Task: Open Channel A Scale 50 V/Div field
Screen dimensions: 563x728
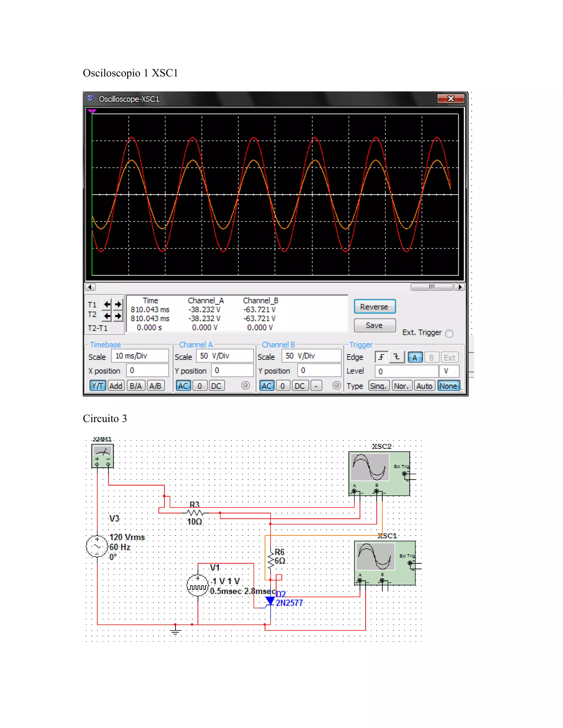Action: coord(225,356)
